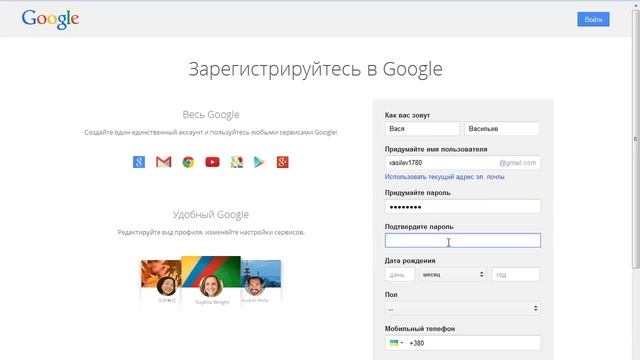Open the месяц birth month dropdown
The height and width of the screenshot is (360, 640).
coord(453,274)
